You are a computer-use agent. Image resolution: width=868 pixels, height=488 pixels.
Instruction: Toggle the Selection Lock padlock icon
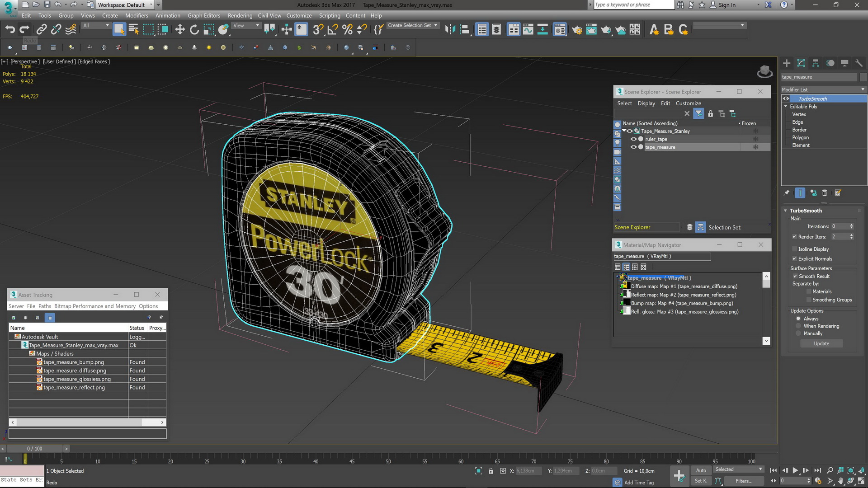491,471
